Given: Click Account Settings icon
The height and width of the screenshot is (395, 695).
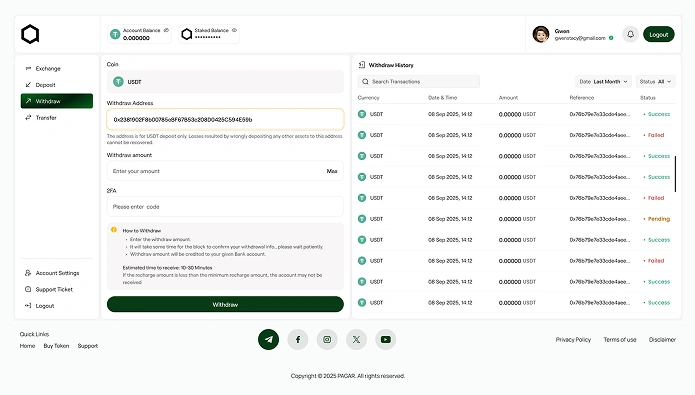Looking at the screenshot, I should click(28, 273).
